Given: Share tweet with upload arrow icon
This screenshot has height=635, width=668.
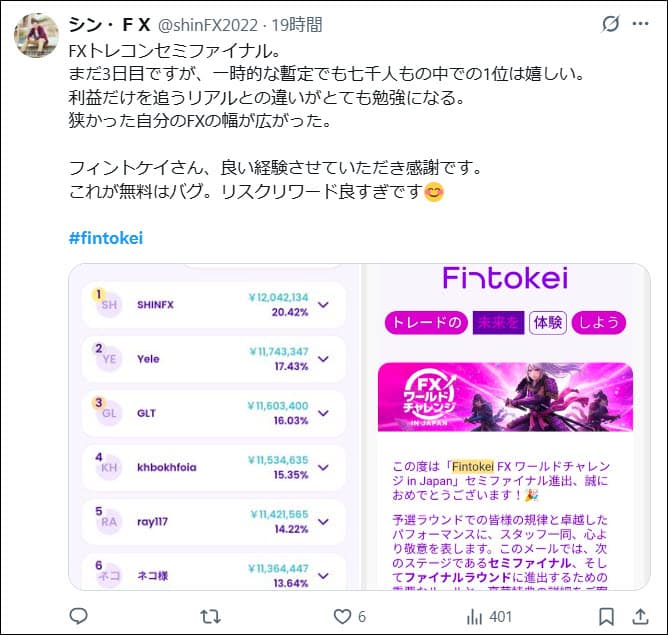Looking at the screenshot, I should pyautogui.click(x=640, y=616).
